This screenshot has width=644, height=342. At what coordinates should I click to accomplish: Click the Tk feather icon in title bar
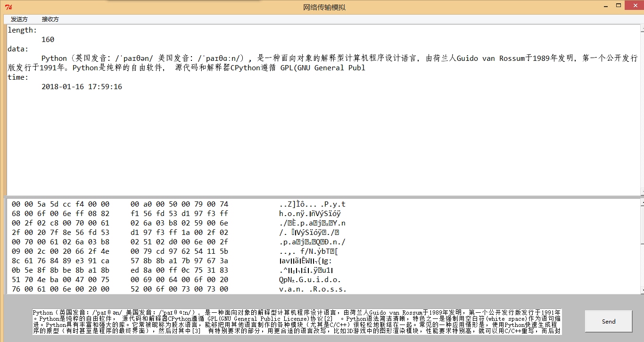point(8,7)
